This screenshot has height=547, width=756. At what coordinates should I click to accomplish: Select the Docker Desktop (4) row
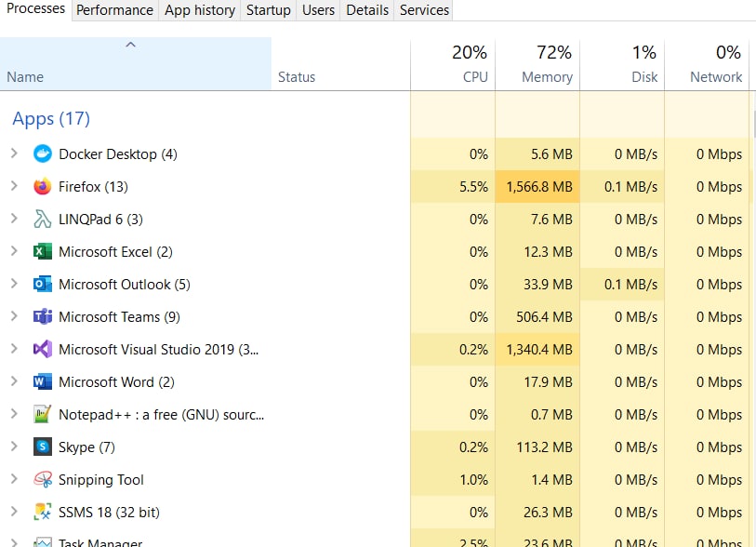click(374, 153)
